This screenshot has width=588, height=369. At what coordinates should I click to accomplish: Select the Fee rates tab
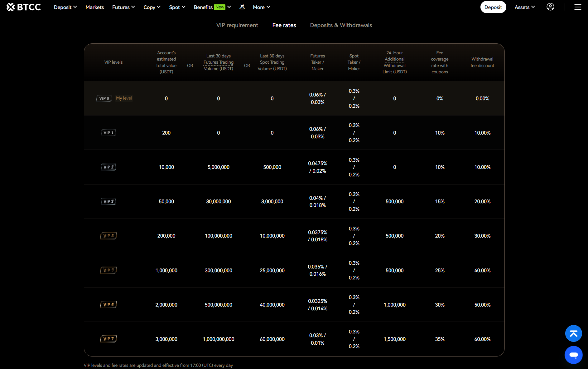(x=284, y=25)
